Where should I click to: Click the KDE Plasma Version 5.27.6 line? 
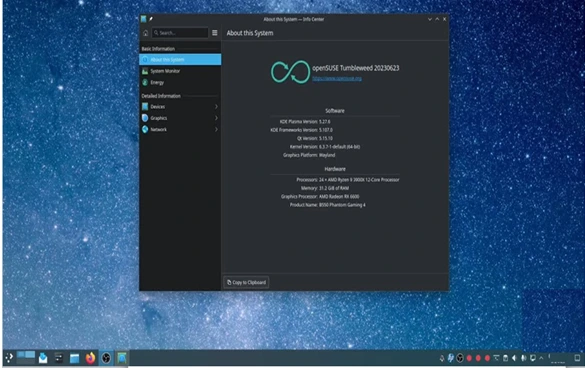(305, 122)
